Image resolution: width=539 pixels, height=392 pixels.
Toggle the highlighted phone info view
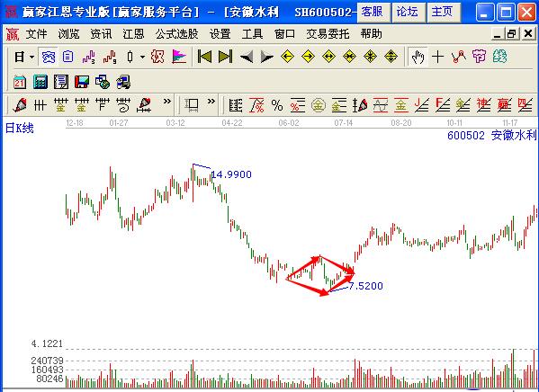click(48, 57)
